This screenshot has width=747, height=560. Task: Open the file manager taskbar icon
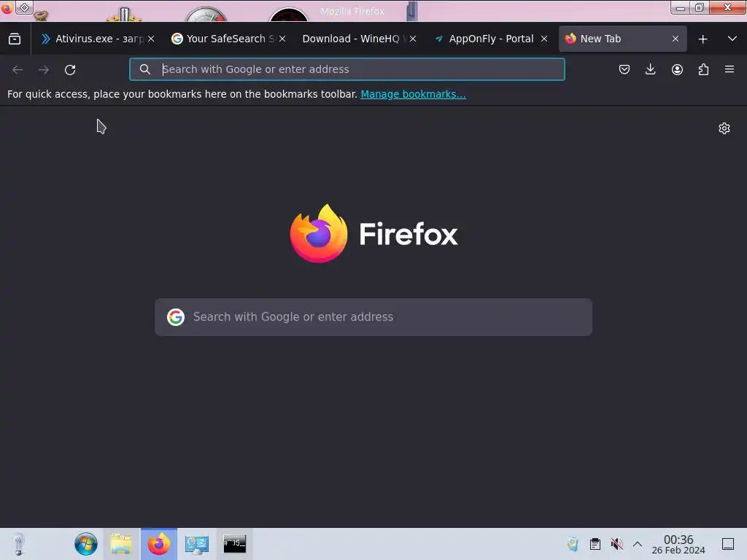tap(122, 544)
